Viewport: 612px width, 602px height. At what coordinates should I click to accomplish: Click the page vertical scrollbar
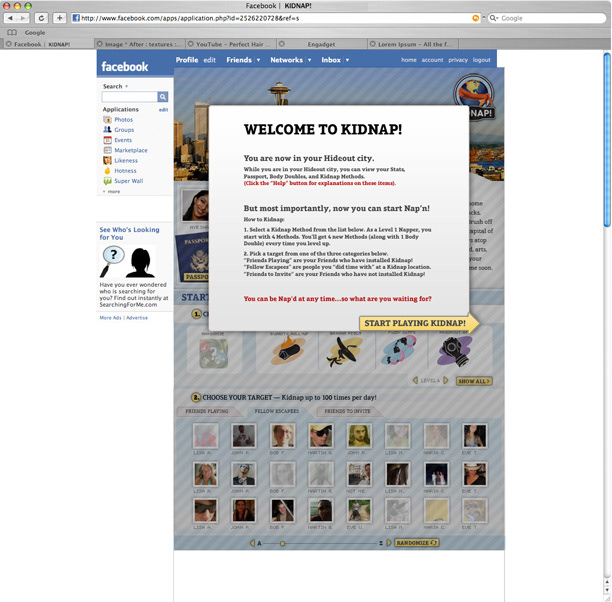(x=607, y=139)
